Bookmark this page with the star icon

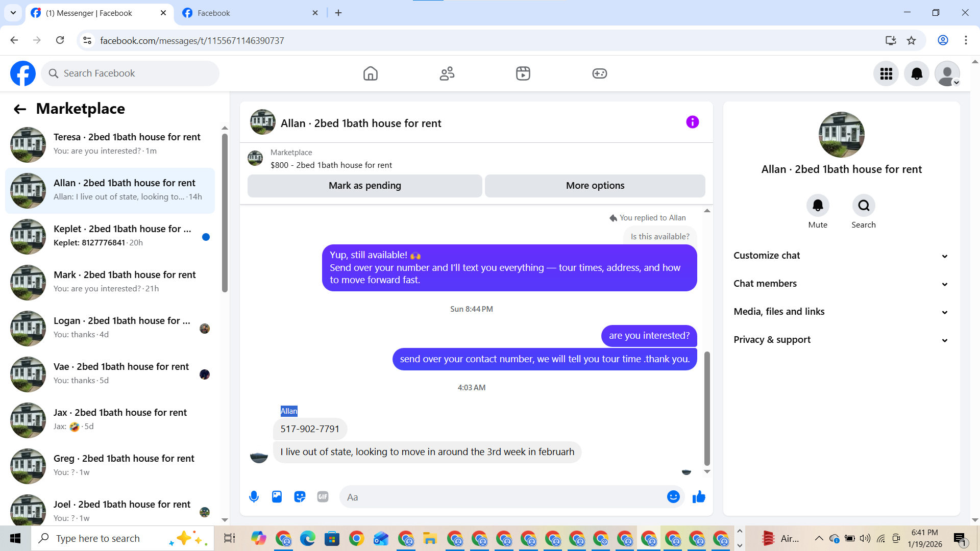(x=911, y=40)
